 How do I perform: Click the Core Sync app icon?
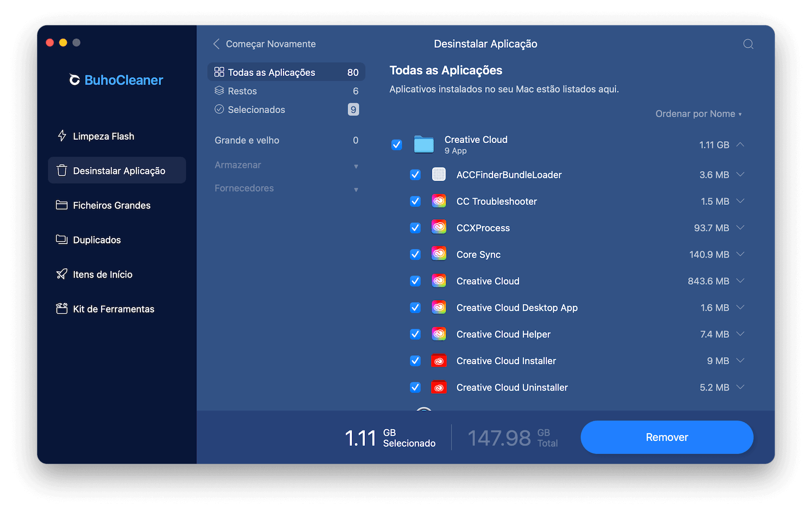coord(439,254)
